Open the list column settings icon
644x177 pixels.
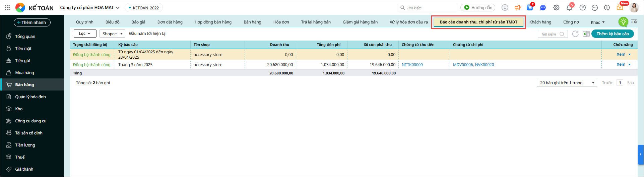(x=634, y=21)
